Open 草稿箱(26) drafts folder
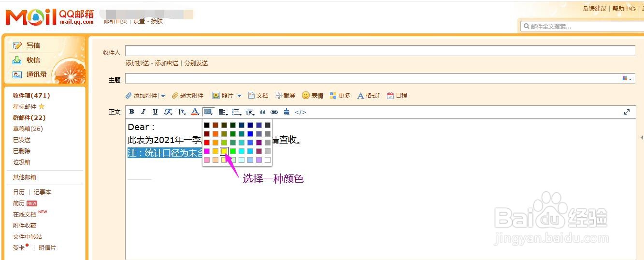 [28, 129]
